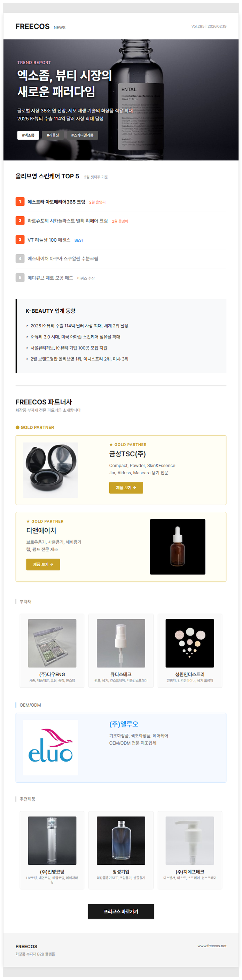The image size is (242, 980).
Task: Click 금성TSC compact product image
Action: tap(50, 470)
